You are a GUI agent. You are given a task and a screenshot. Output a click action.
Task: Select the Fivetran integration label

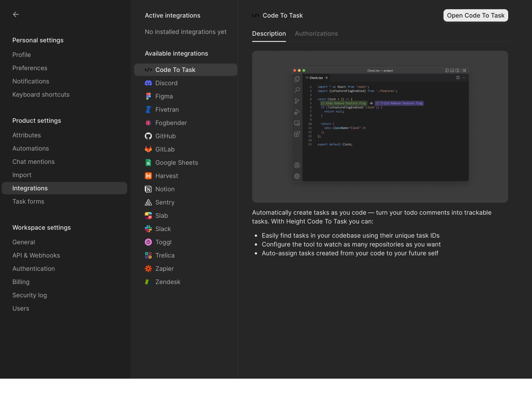pyautogui.click(x=167, y=109)
